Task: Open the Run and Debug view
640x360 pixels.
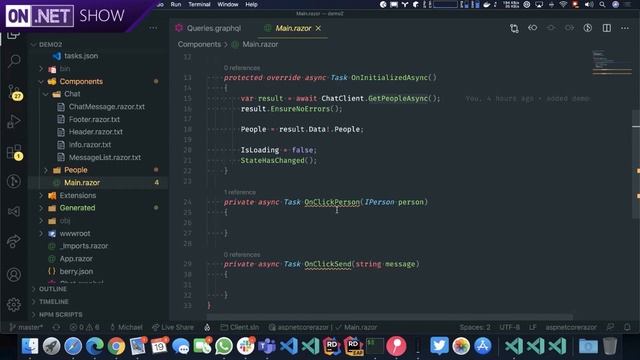Action: [x=14, y=121]
